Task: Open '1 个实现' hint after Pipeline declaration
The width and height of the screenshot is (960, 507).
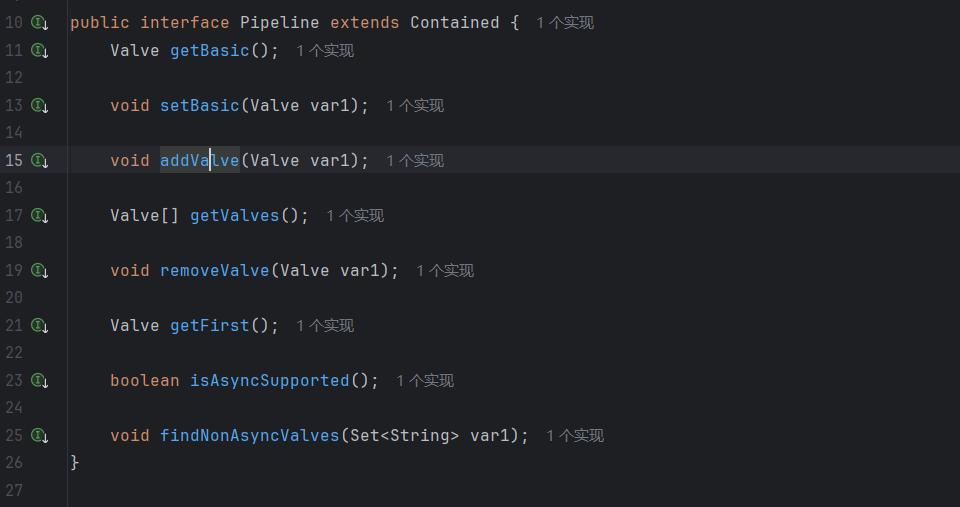Action: point(565,22)
